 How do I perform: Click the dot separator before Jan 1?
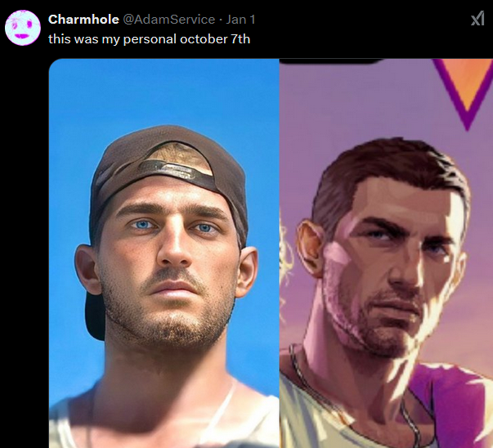click(221, 20)
